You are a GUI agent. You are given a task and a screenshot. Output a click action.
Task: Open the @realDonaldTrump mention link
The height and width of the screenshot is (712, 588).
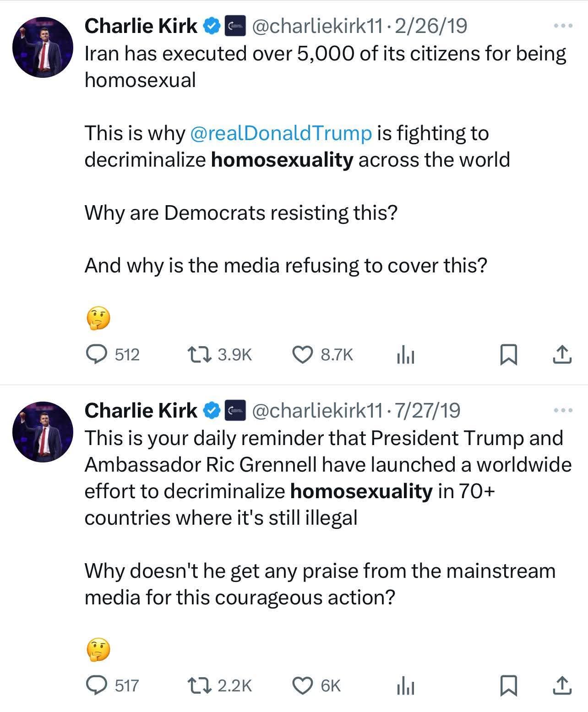[x=280, y=133]
